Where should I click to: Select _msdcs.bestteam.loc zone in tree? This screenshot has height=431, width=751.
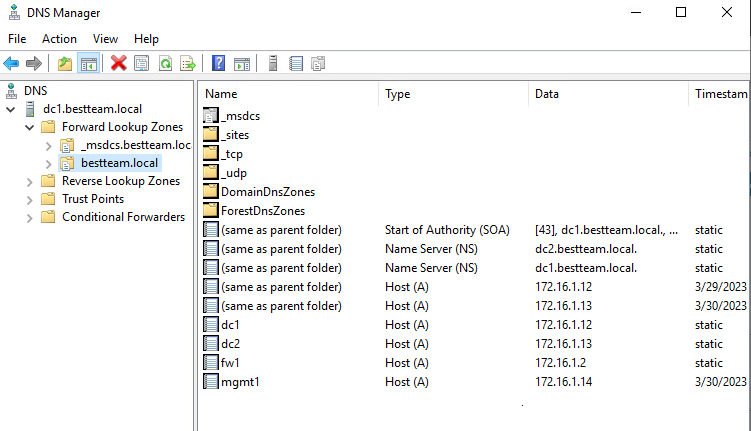(136, 145)
